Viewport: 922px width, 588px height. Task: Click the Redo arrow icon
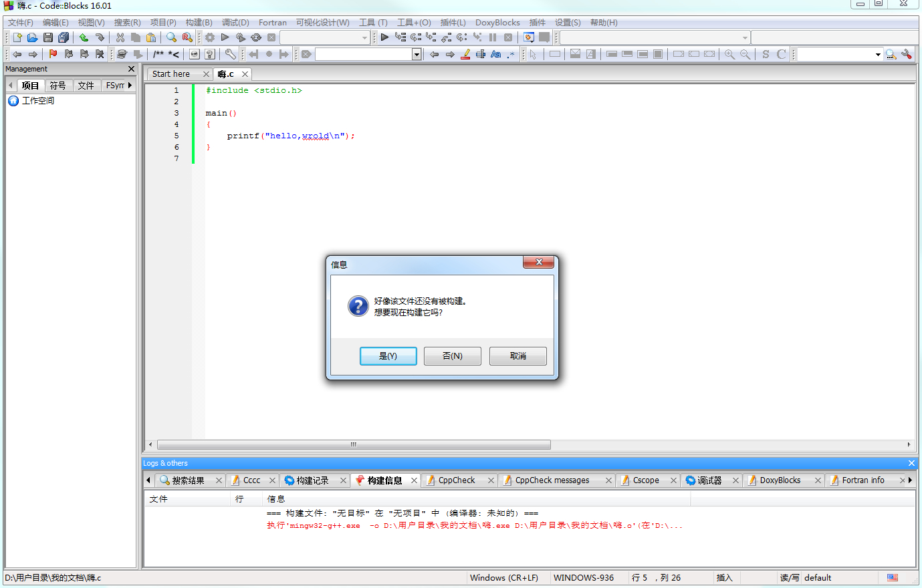pyautogui.click(x=100, y=37)
